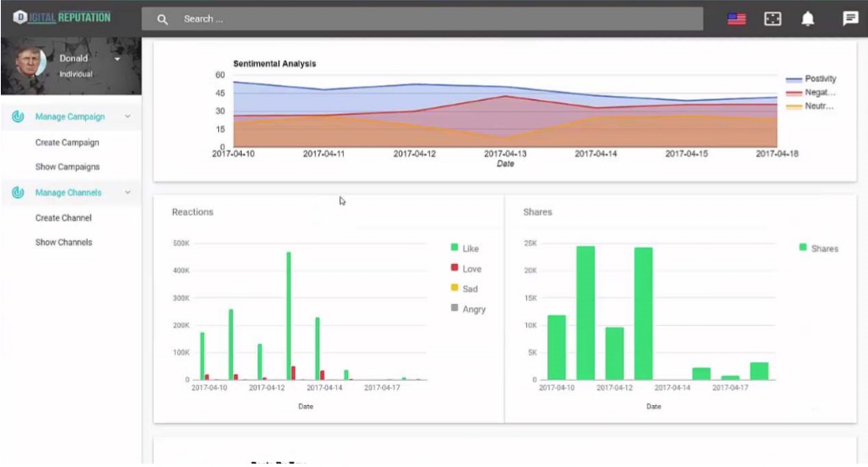Viewport: 868px width, 467px height.
Task: Toggle the Like series in Reactions legend
Action: [x=466, y=248]
